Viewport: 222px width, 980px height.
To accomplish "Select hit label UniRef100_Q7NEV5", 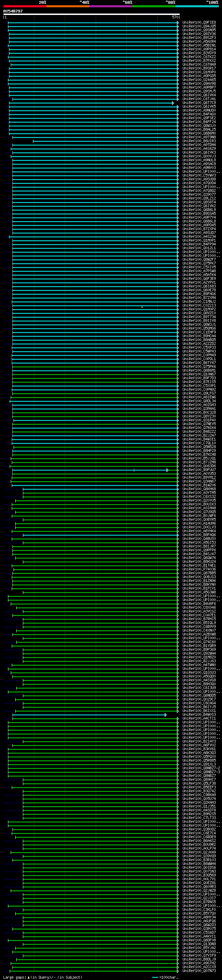I will [199, 424].
